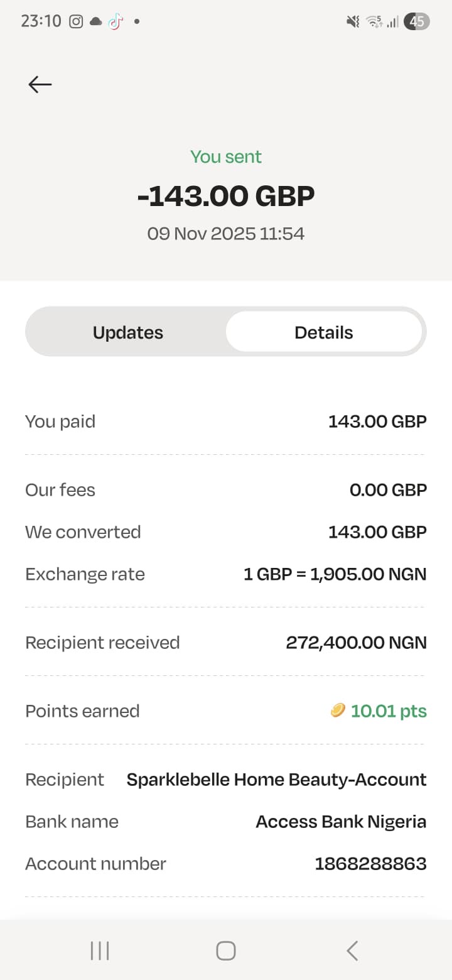452x980 pixels.
Task: Tap account number 1868288863
Action: 370,864
